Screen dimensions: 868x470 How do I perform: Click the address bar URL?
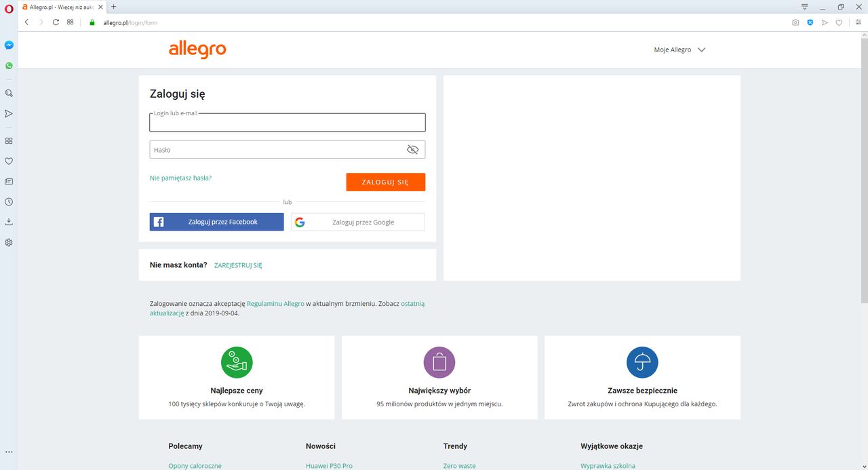[x=130, y=22]
